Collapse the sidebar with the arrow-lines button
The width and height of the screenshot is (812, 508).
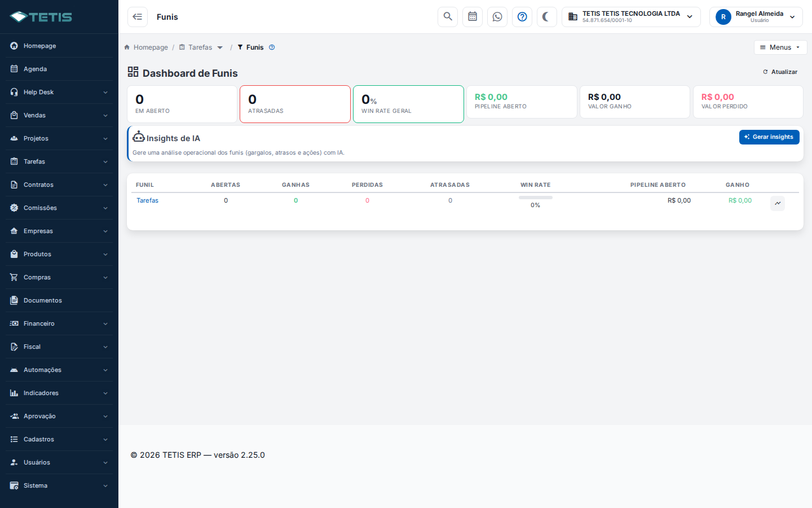[138, 17]
